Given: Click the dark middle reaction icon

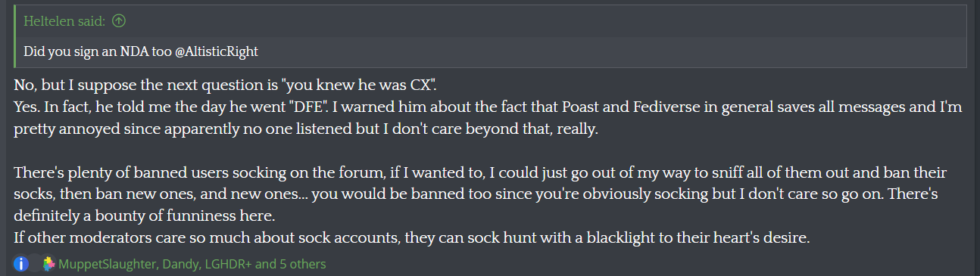Looking at the screenshot, I should [35, 264].
